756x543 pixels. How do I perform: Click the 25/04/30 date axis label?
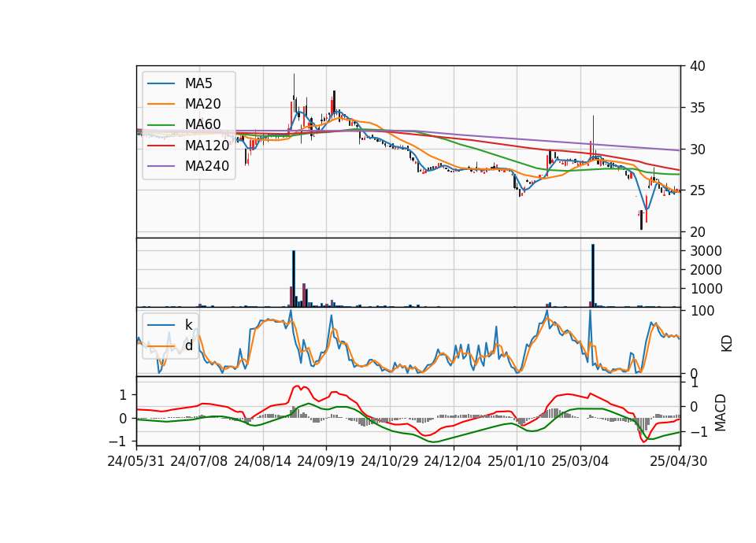(679, 461)
